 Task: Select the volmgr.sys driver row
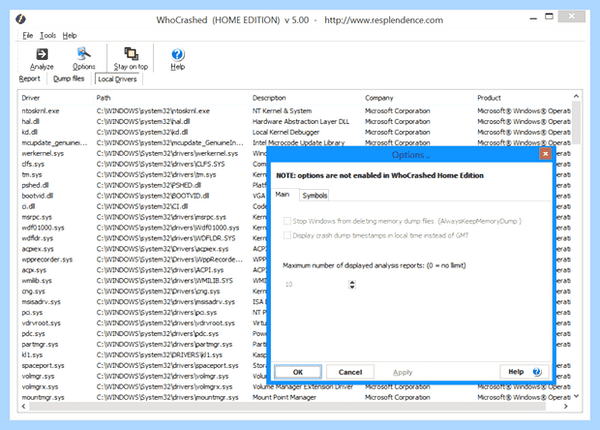click(143, 376)
